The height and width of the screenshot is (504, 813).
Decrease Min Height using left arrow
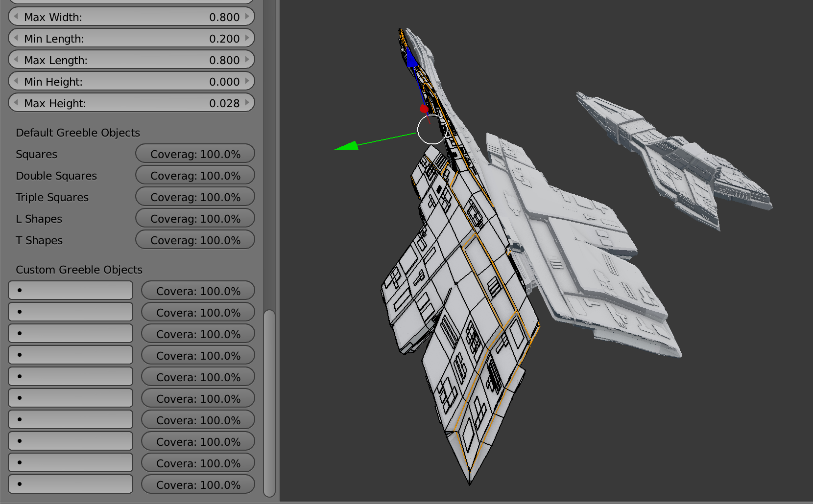pyautogui.click(x=16, y=81)
